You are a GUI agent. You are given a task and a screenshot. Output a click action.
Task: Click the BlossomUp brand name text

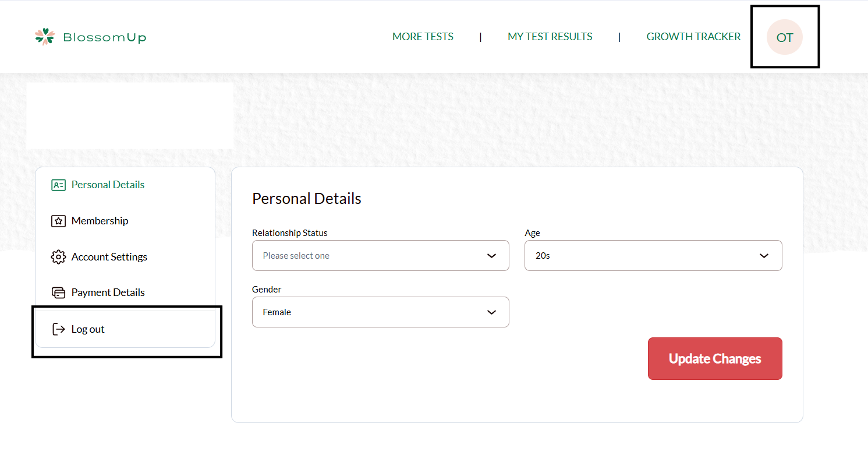point(105,38)
